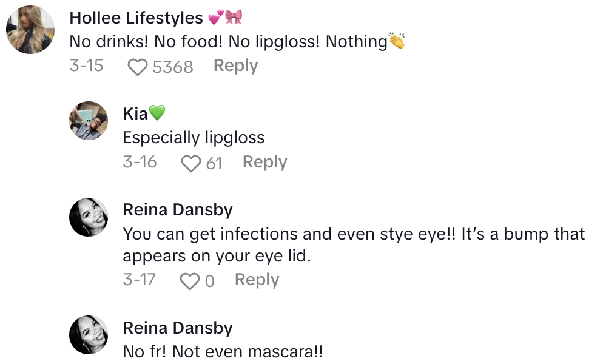This screenshot has width=603, height=364.
Task: Reply to Reina Dansby's infections comment
Action: click(257, 280)
